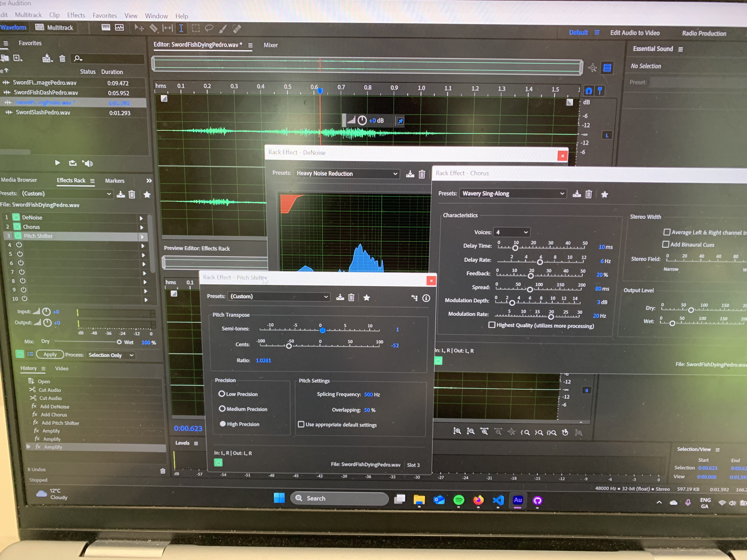The width and height of the screenshot is (747, 560).
Task: Toggle power for DeNoise rack effect
Action: click(x=16, y=217)
